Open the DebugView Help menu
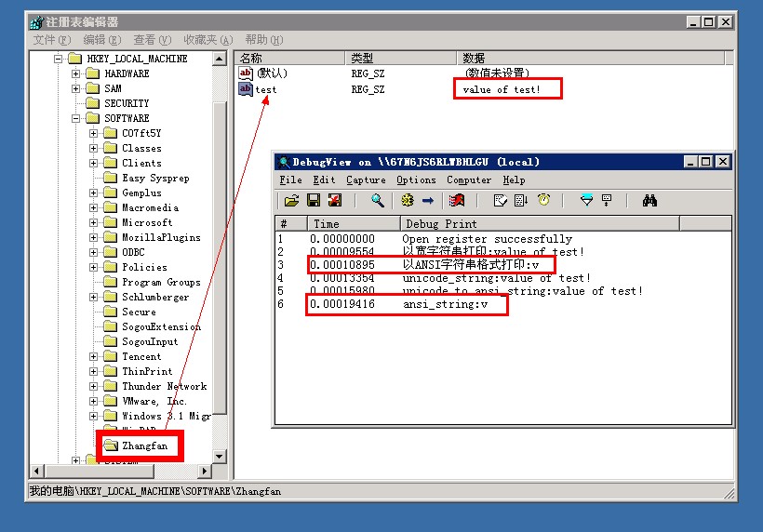The width and height of the screenshot is (763, 532). 514,180
